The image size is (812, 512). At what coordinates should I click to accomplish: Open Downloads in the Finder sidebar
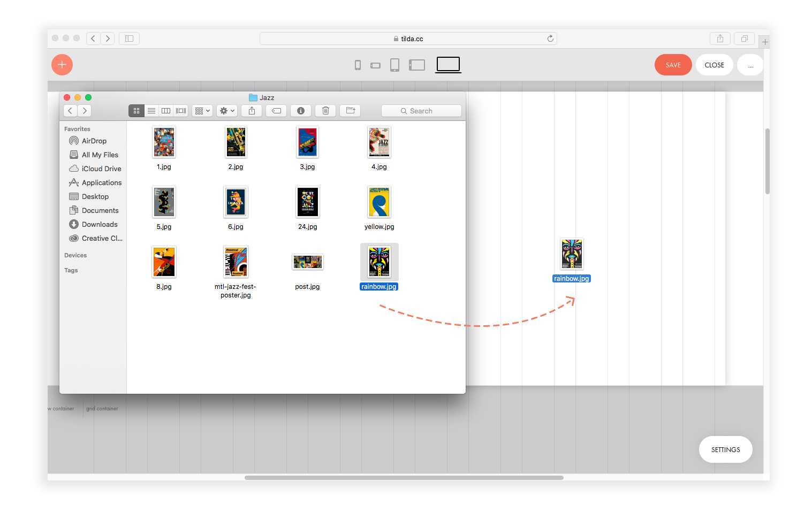tap(100, 224)
